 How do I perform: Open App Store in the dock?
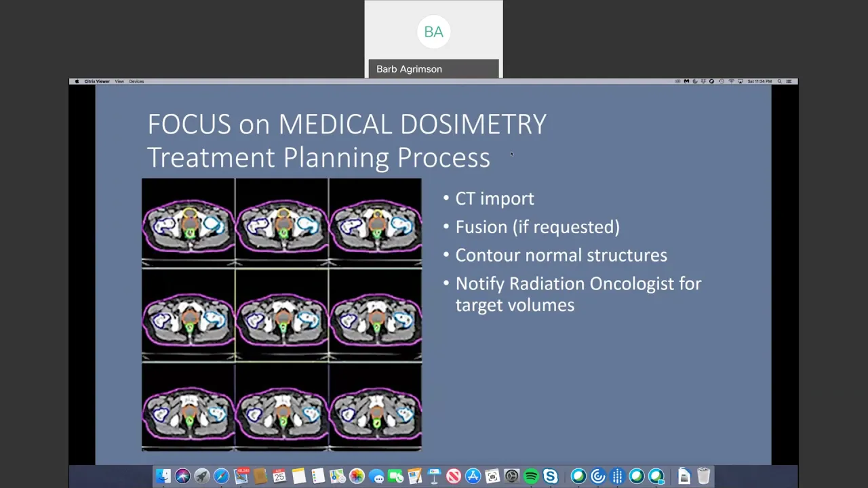point(473,476)
